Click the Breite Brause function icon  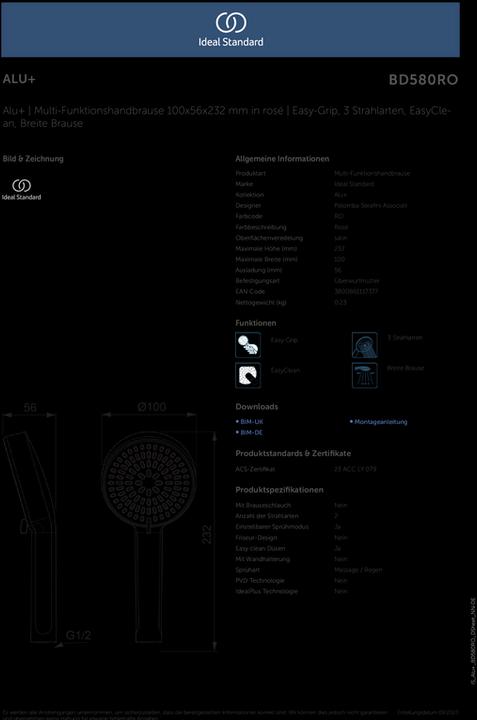point(365,375)
